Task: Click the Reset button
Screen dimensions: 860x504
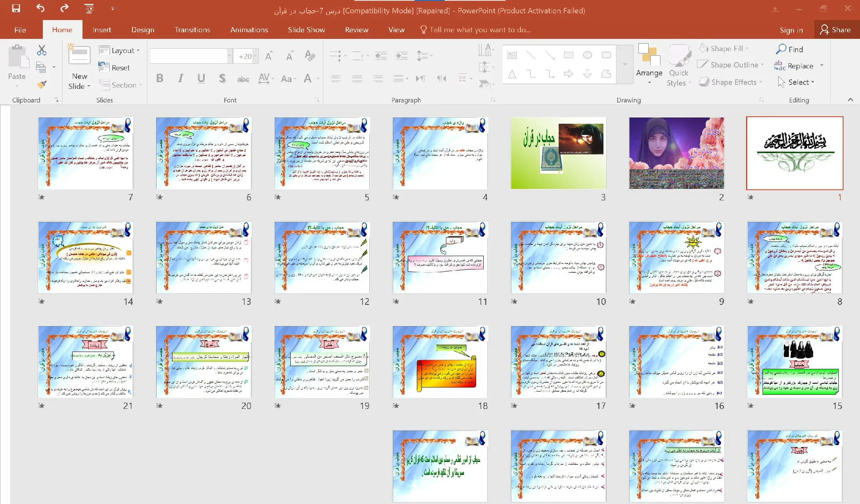Action: point(114,68)
